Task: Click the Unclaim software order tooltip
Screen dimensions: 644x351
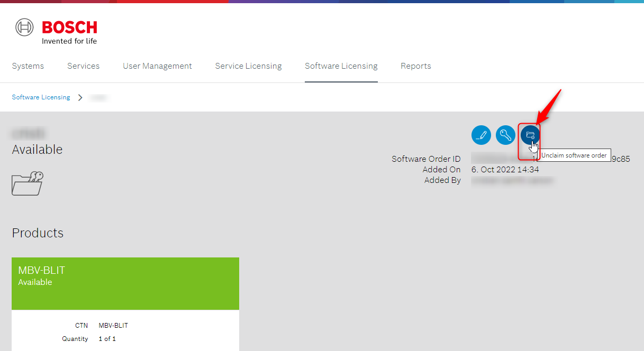Action: click(x=574, y=155)
